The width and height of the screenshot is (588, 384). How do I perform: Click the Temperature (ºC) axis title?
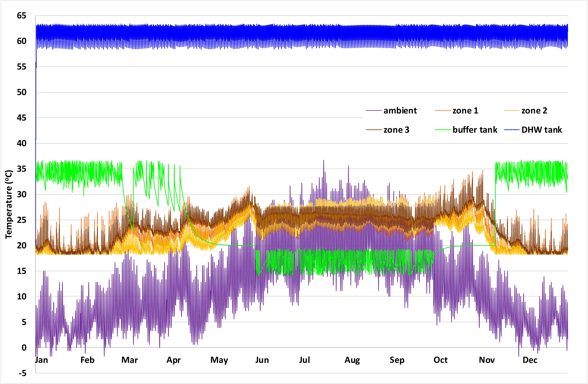click(9, 204)
